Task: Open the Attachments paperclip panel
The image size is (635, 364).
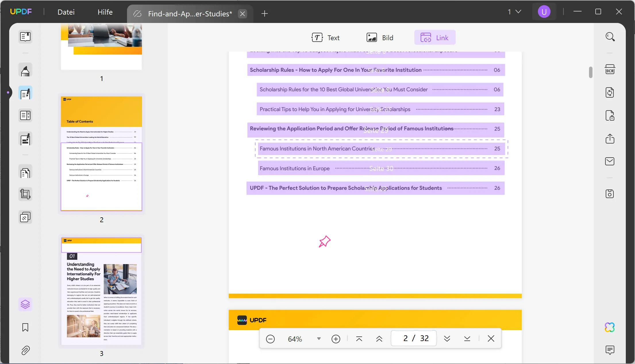Action: (x=25, y=351)
